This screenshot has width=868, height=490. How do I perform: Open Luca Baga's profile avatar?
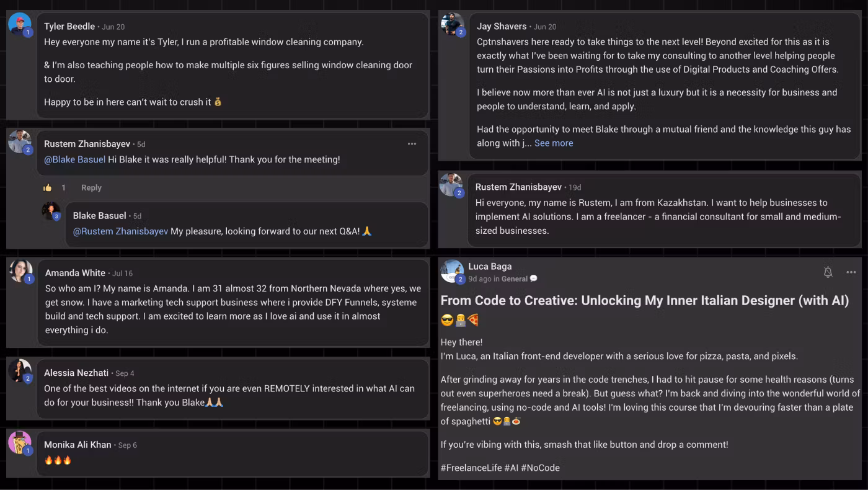point(452,271)
